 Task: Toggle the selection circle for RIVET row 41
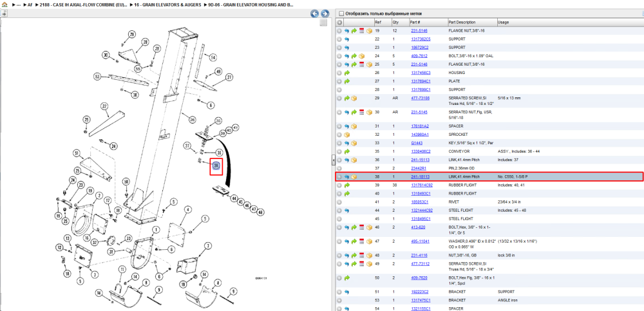(339, 202)
